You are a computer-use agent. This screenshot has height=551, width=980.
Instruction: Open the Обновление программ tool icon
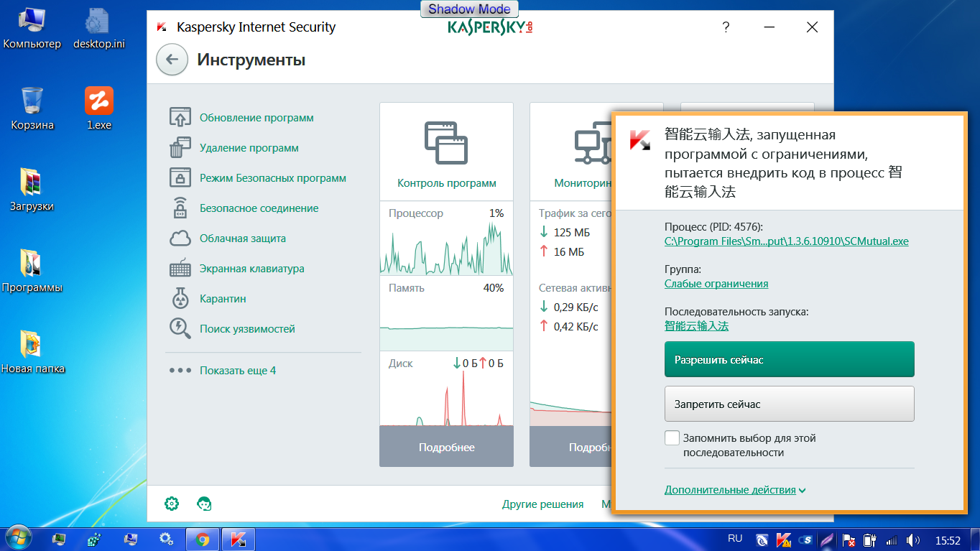(x=180, y=117)
